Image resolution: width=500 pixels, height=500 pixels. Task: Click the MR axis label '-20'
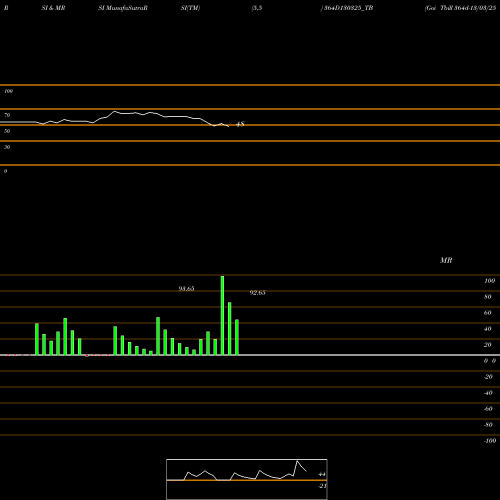pyautogui.click(x=488, y=377)
